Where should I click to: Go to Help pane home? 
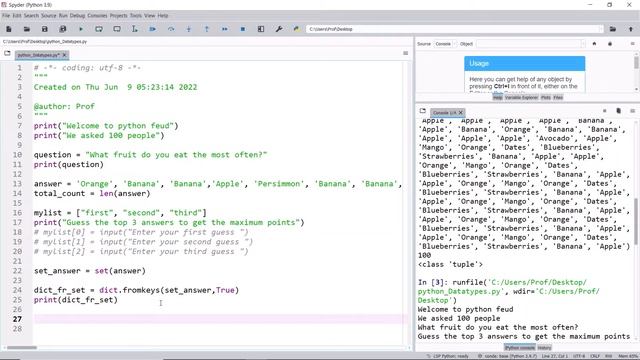click(x=594, y=44)
